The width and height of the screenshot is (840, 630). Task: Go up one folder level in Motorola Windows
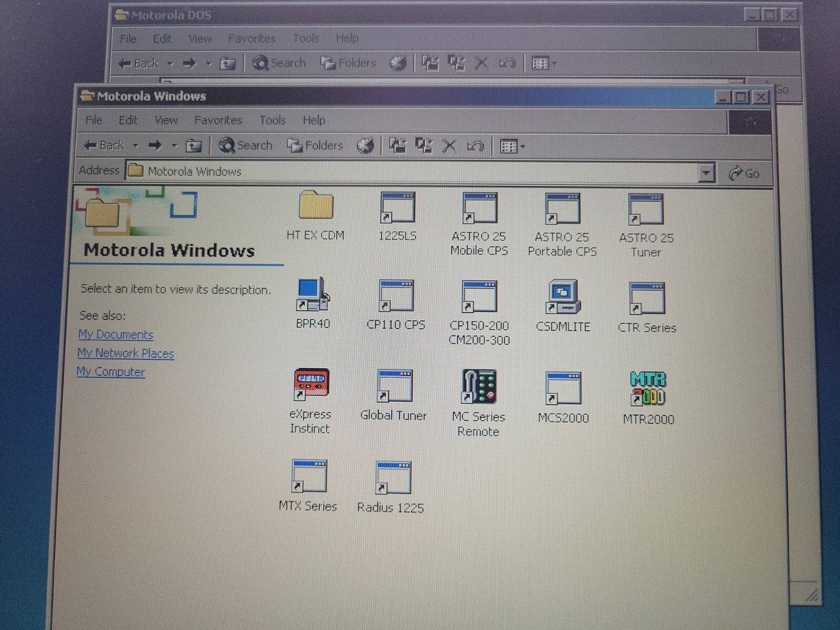point(194,145)
